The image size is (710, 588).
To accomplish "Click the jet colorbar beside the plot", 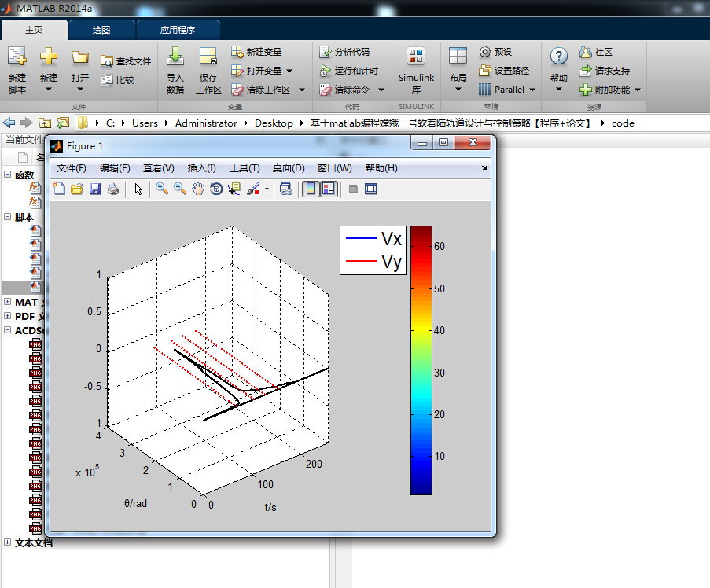I will pyautogui.click(x=421, y=360).
